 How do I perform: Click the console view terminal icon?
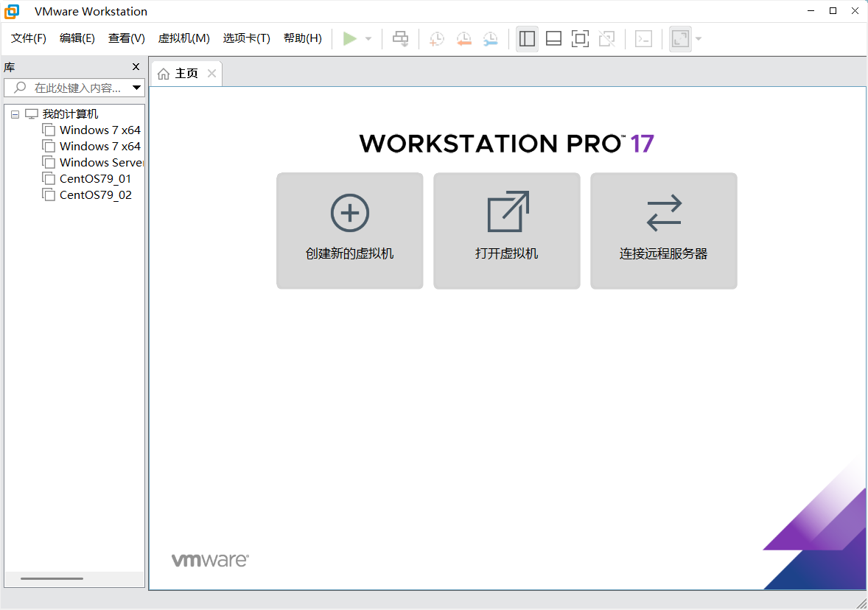[643, 39]
